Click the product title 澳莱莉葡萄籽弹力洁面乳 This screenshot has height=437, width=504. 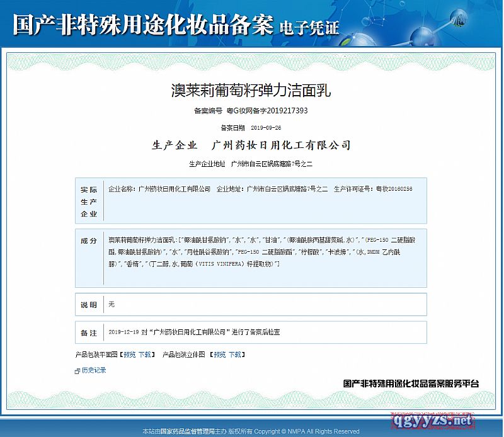pos(251,91)
